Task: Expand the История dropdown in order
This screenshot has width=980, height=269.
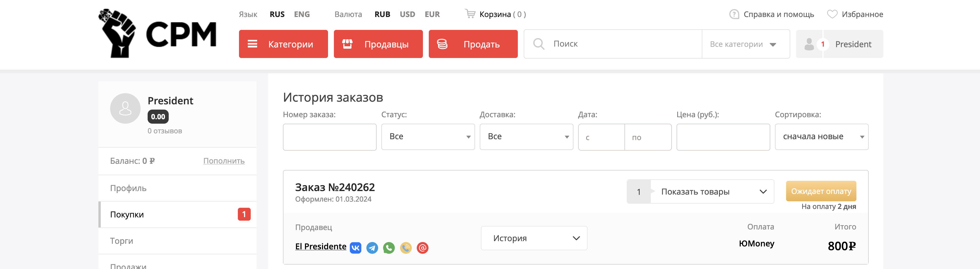Action: (x=534, y=238)
